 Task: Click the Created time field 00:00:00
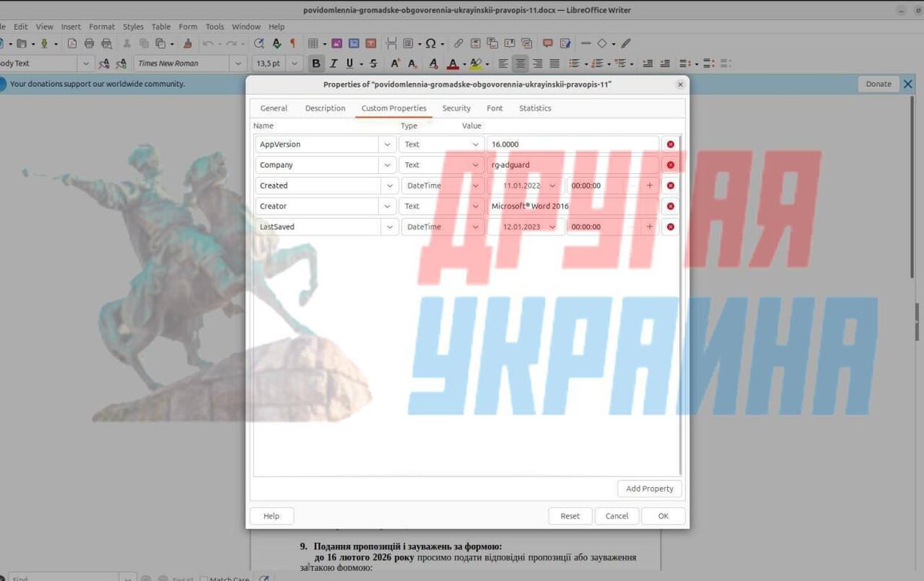[x=604, y=185]
